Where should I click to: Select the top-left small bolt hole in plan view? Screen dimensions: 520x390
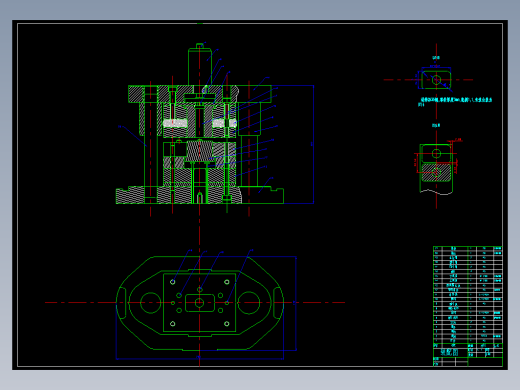173,282
